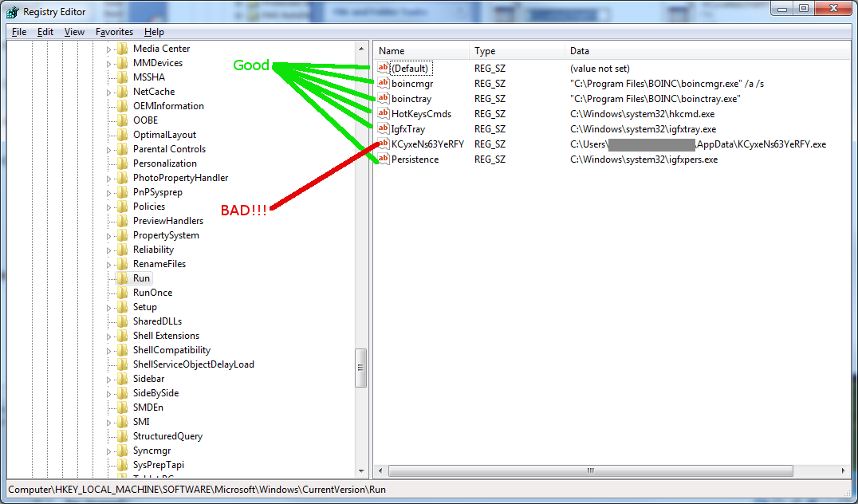
Task: Click the Run key folder icon
Action: (x=122, y=278)
